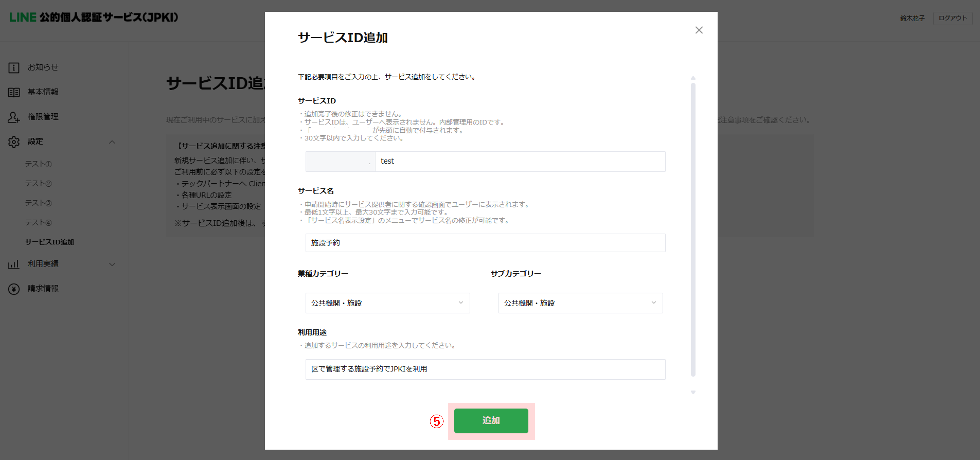Click the 利用用途 text input field

click(x=485, y=369)
